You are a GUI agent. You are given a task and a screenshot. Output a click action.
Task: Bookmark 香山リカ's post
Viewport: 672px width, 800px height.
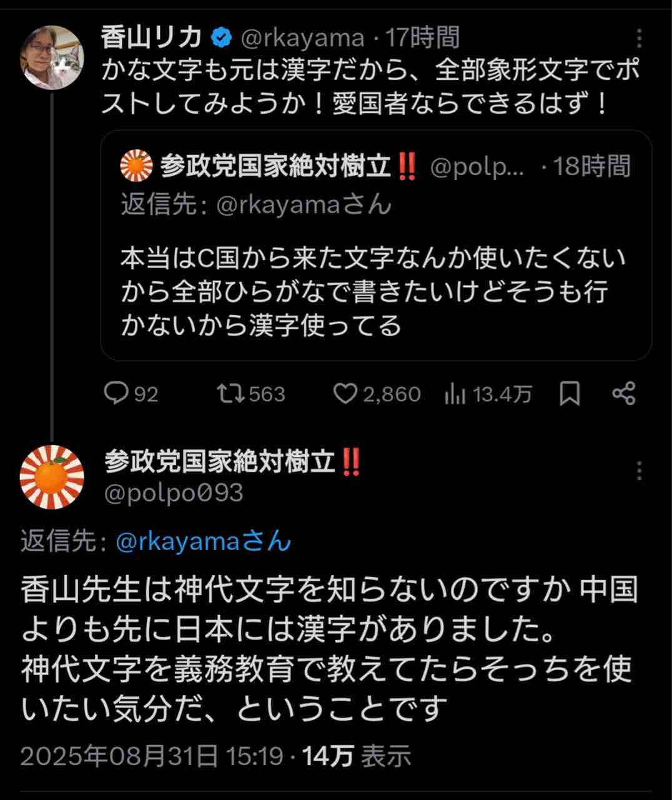pyautogui.click(x=570, y=394)
